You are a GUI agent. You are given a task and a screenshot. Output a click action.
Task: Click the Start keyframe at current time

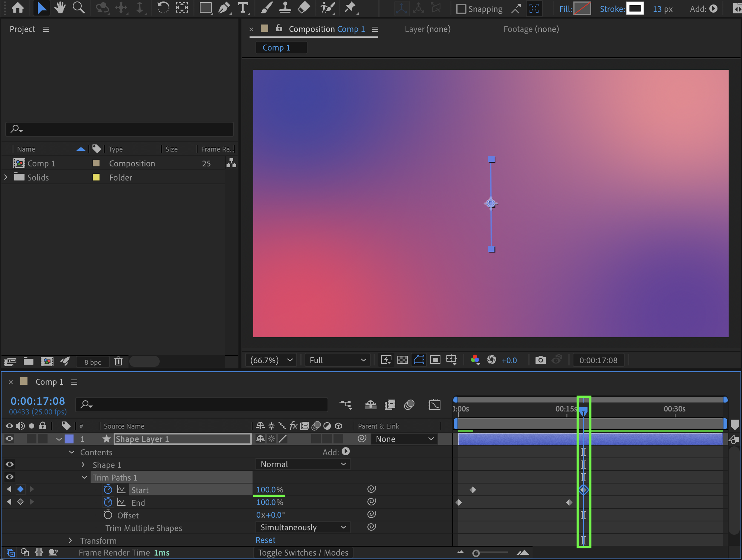[x=583, y=490]
